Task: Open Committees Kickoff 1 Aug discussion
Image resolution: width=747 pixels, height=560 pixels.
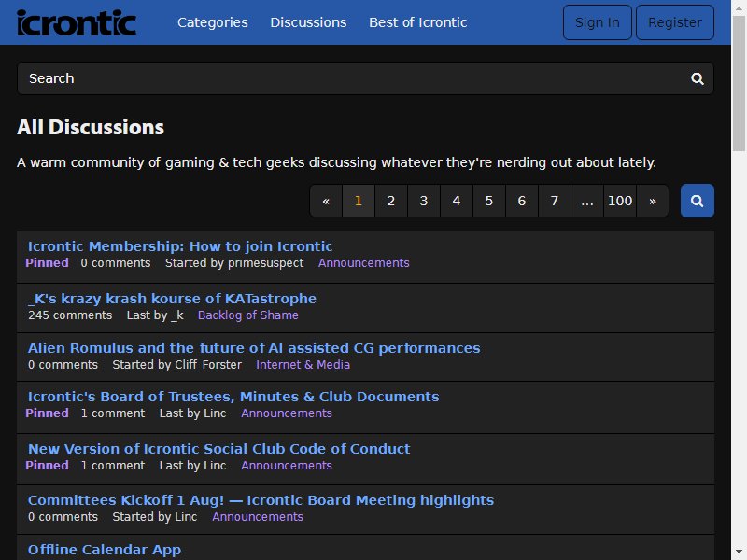Action: click(x=261, y=500)
